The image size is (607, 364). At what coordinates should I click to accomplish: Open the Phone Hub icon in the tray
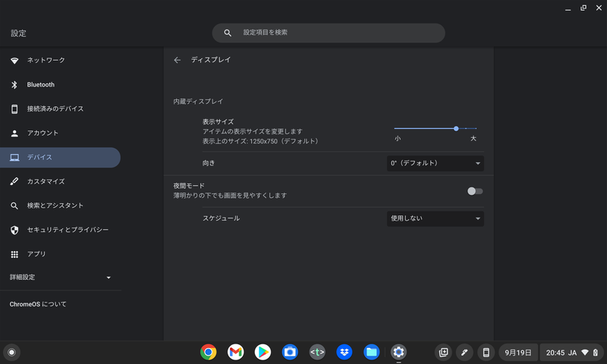(x=486, y=353)
